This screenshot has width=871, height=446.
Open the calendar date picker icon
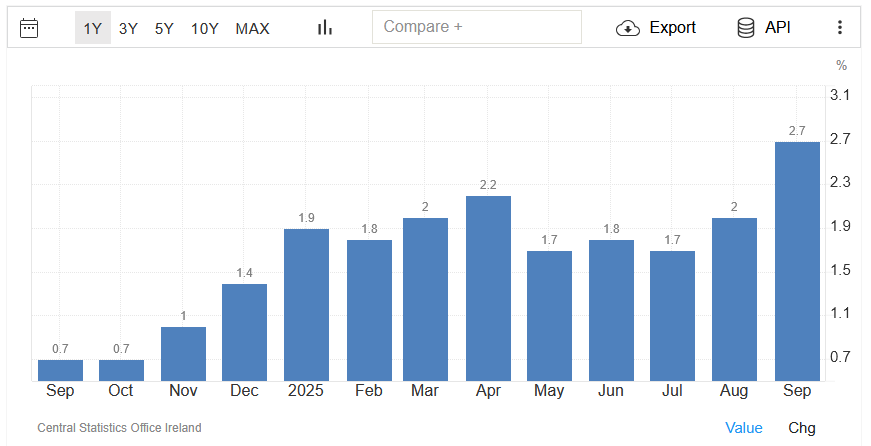pos(29,28)
